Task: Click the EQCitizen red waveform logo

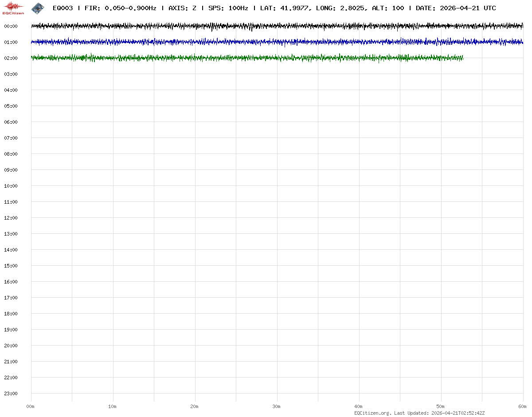Action: [13, 8]
